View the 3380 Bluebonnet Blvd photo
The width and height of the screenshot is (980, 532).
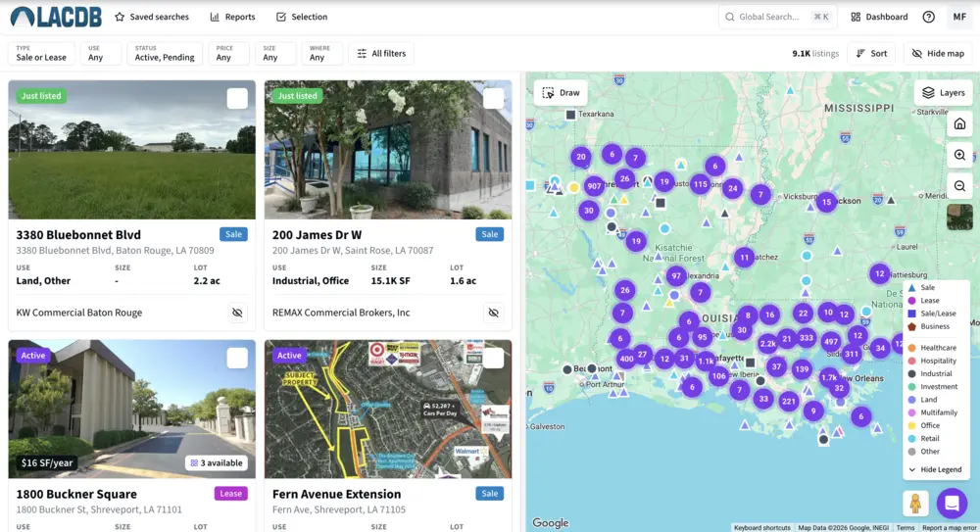[x=132, y=149]
